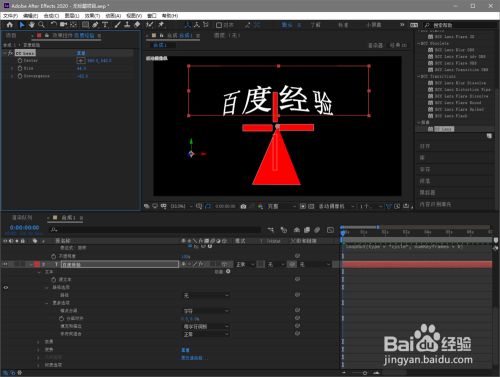Select the Pen tool
Image resolution: width=500 pixels, height=377 pixels.
(95, 25)
